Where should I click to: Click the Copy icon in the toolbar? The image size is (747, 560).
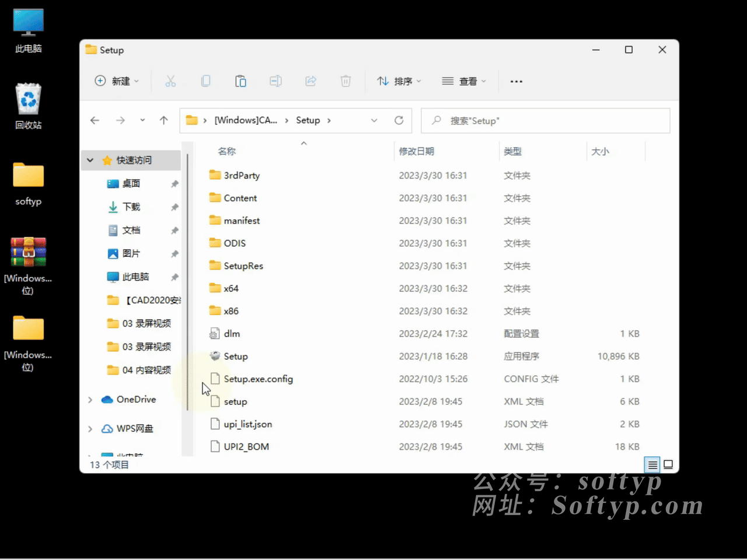205,81
